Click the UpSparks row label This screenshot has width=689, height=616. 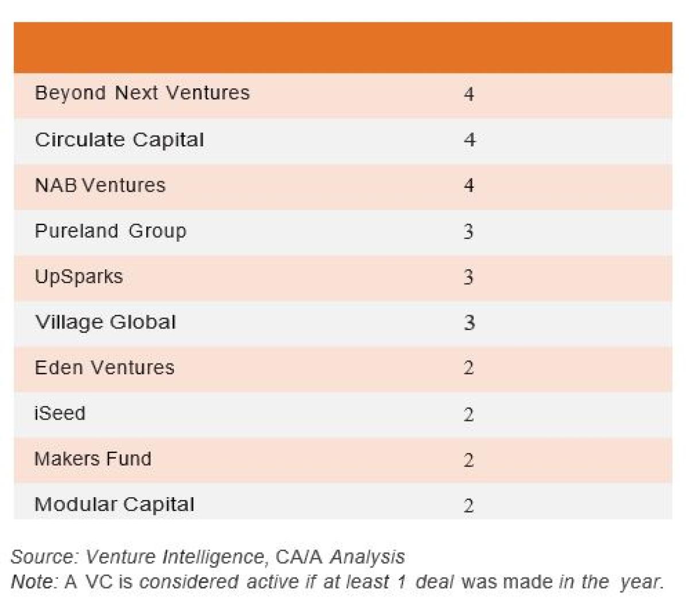pyautogui.click(x=79, y=276)
